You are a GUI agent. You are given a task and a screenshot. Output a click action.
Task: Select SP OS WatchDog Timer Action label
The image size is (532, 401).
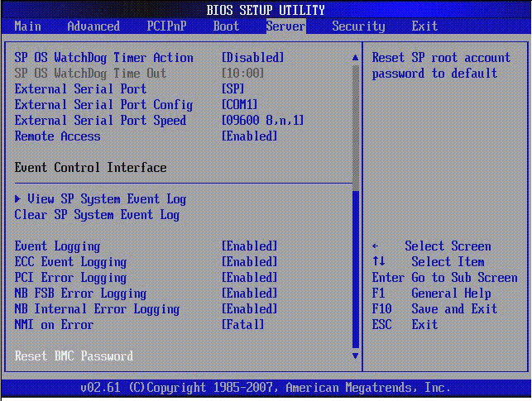pyautogui.click(x=103, y=58)
